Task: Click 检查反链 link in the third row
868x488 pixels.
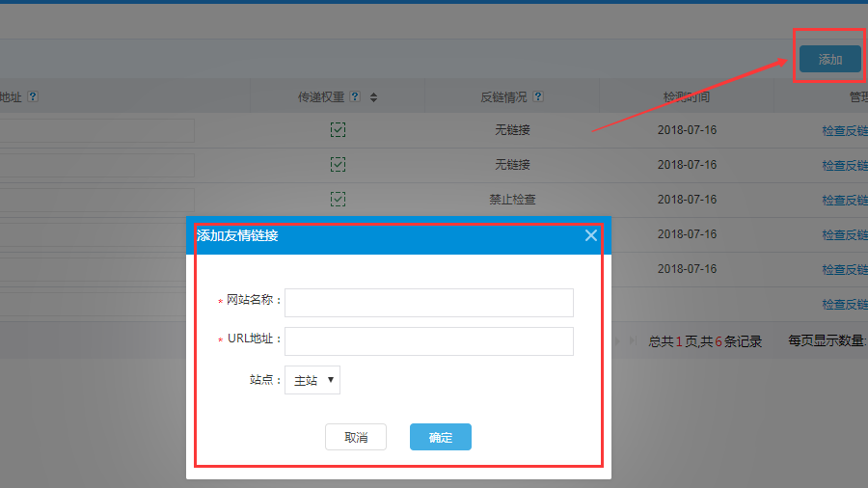Action: (x=845, y=201)
